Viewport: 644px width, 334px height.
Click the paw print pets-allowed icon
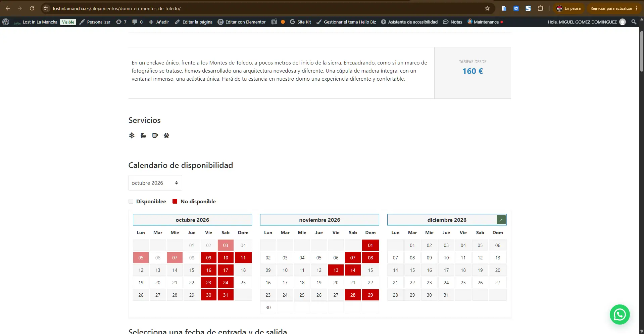[166, 135]
